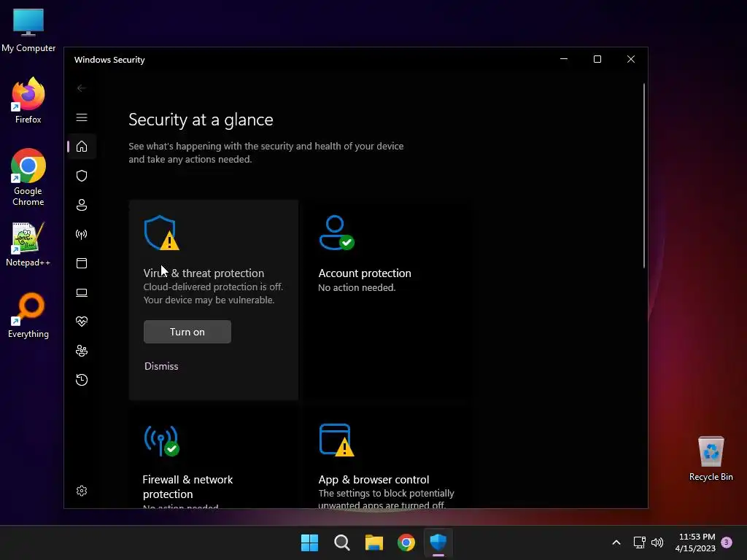Minimize the Windows Security window
747x560 pixels.
(564, 59)
